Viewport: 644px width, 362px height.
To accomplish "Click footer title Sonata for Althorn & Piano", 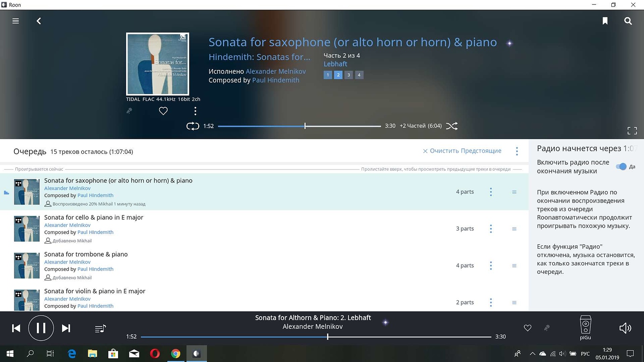I will 313,318.
